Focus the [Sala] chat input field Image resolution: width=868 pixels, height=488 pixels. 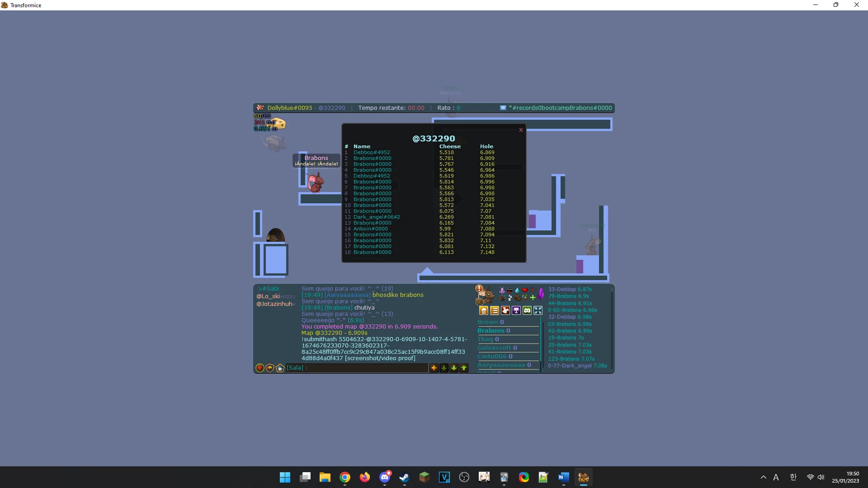[x=357, y=368]
